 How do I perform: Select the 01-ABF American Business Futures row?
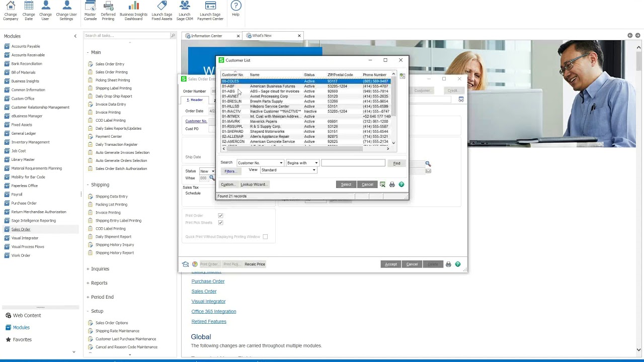point(305,86)
